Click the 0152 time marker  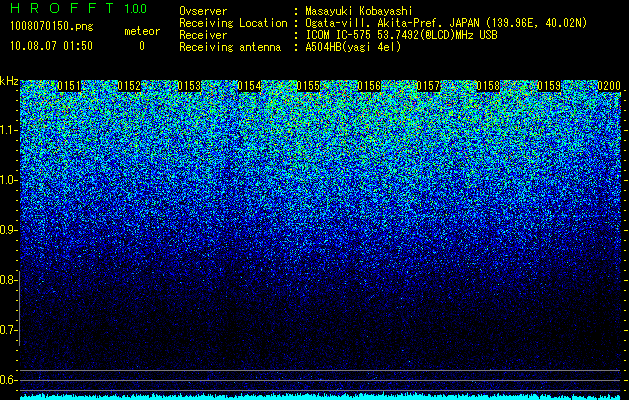(x=129, y=86)
